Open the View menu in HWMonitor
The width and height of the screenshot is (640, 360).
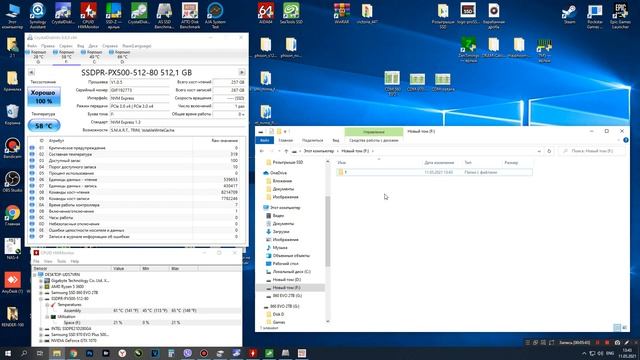coord(48,261)
